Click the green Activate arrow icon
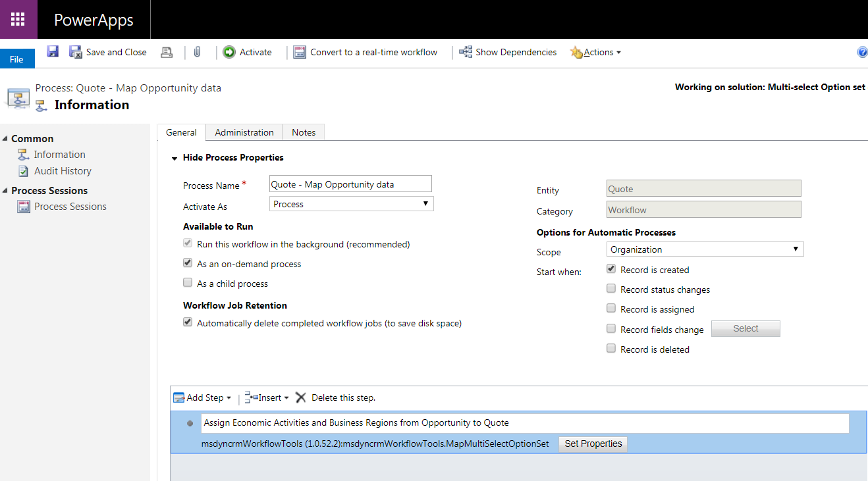The image size is (868, 481). tap(229, 52)
